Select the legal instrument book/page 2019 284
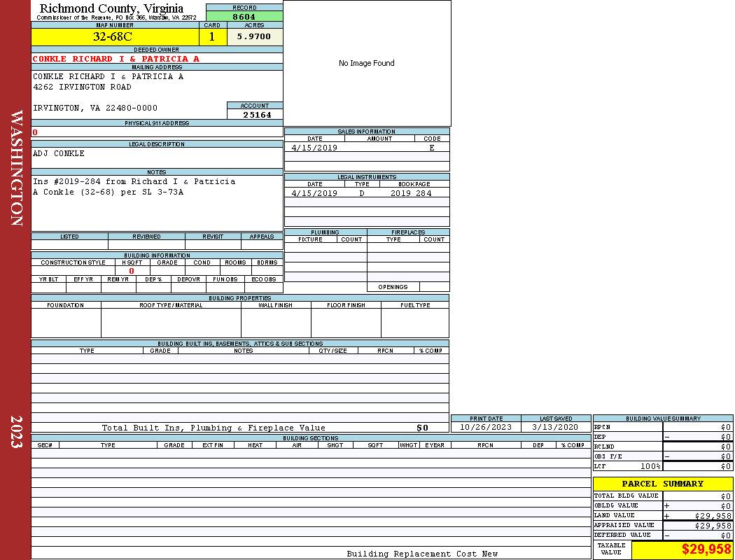735x560 pixels. click(411, 193)
